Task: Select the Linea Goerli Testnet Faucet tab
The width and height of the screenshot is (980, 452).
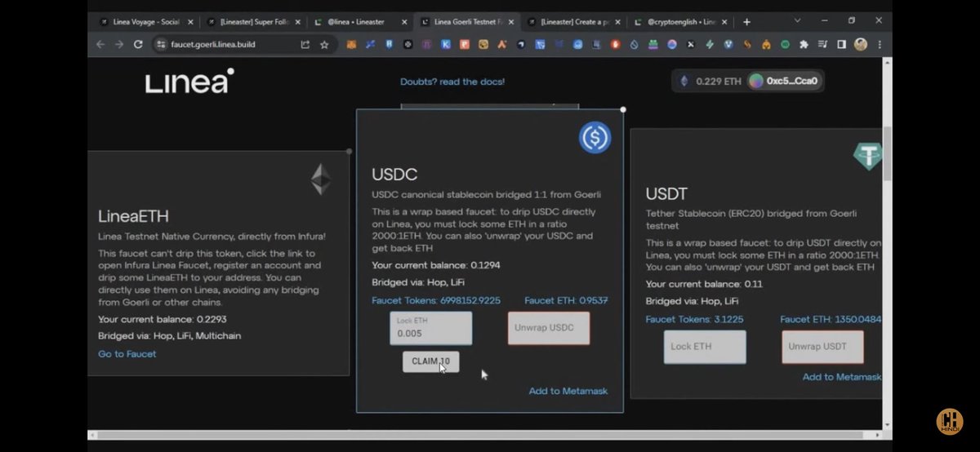Action: [x=465, y=22]
